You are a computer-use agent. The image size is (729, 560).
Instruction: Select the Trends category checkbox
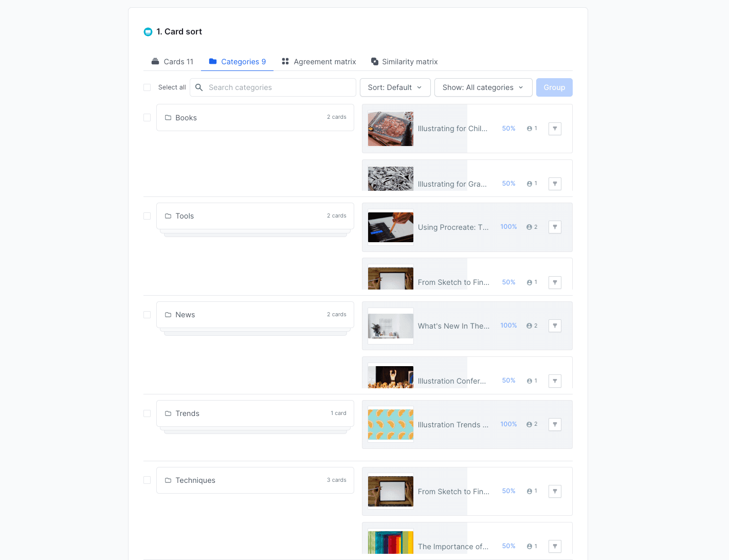[x=147, y=413]
